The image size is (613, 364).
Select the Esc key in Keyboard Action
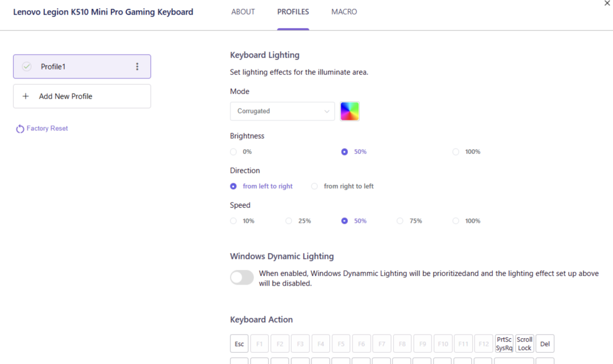coord(239,344)
